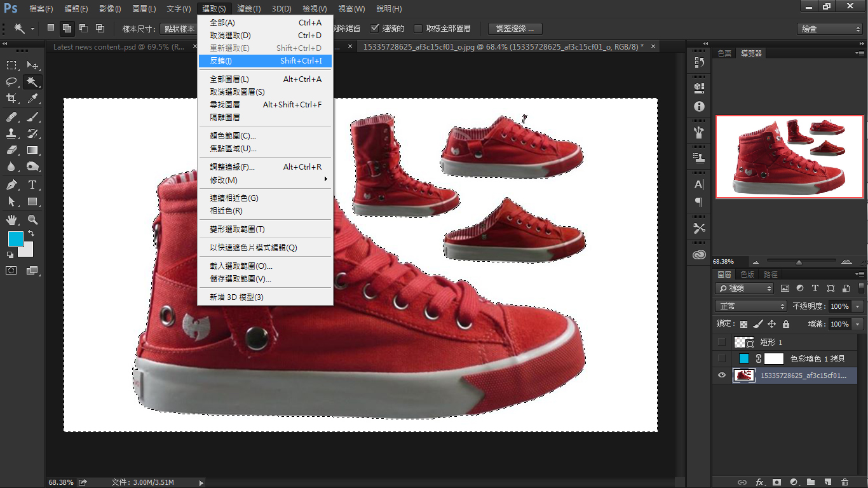The width and height of the screenshot is (868, 488).
Task: Open the tool preset picker arrow
Action: (32, 29)
